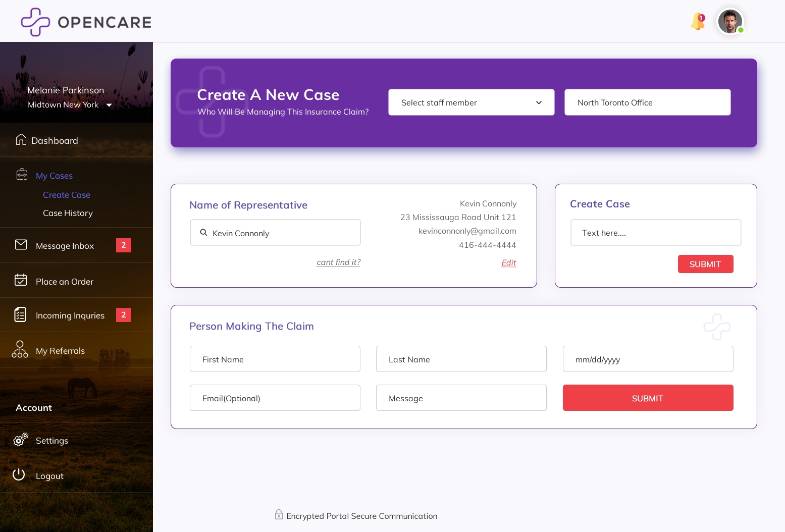Image resolution: width=785 pixels, height=532 pixels.
Task: Click the My Referrals network icon
Action: tap(20, 349)
